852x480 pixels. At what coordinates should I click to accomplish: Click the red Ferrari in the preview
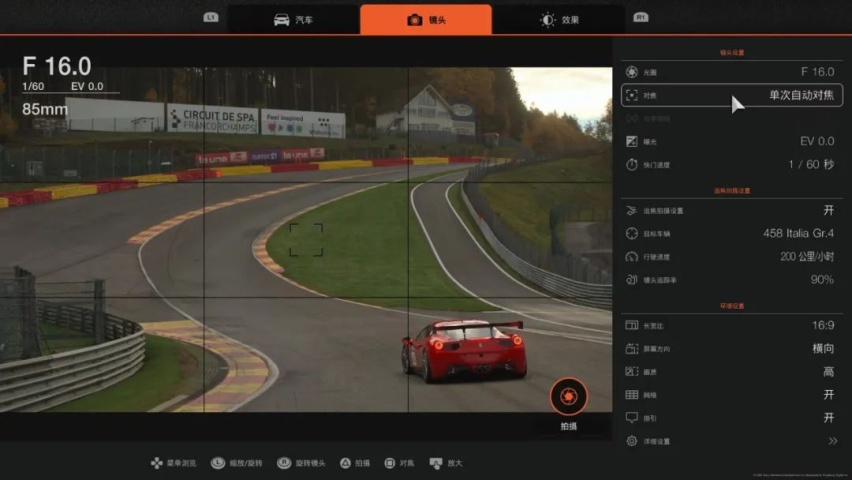tap(463, 350)
